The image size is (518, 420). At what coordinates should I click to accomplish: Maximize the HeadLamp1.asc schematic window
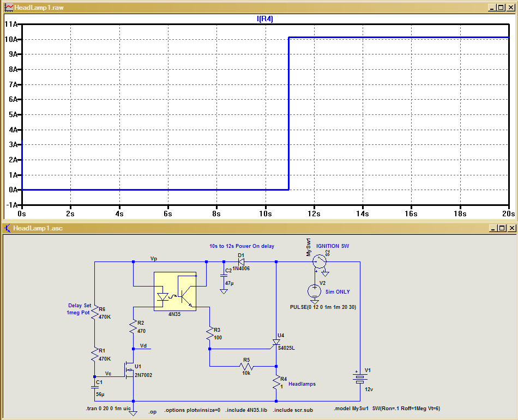[502, 228]
